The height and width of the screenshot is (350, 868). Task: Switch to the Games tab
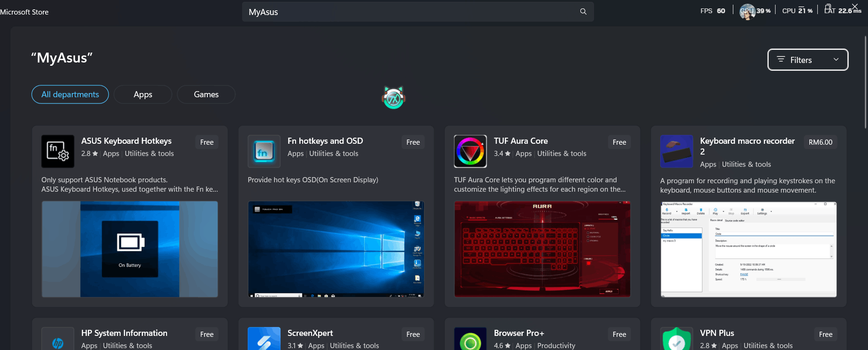coord(206,94)
